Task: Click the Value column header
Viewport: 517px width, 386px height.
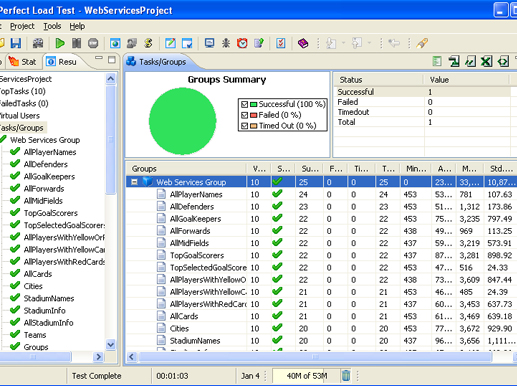Action: (x=467, y=80)
